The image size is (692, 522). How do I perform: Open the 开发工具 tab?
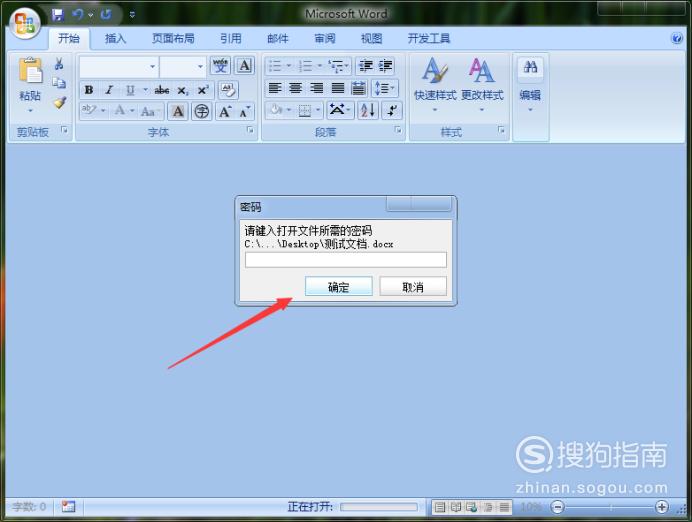429,39
